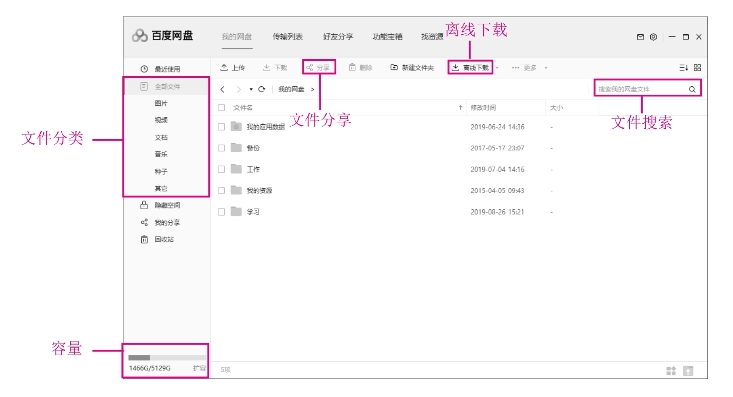
Task: Click the 分享 share toolbar icon
Action: (309, 68)
